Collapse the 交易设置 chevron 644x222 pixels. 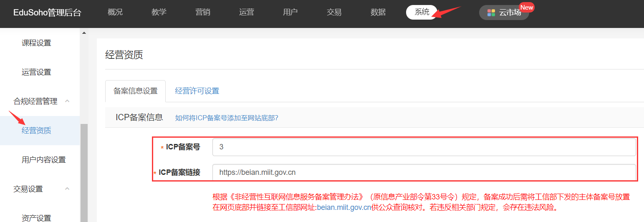point(67,189)
